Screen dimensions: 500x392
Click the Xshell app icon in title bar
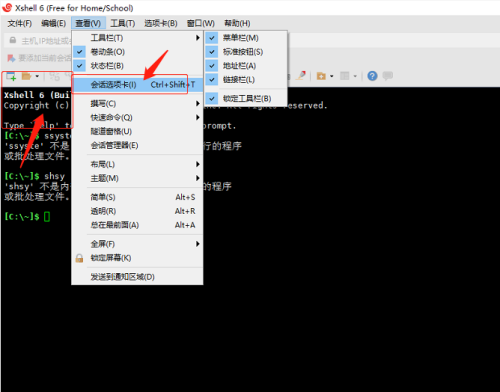click(7, 7)
